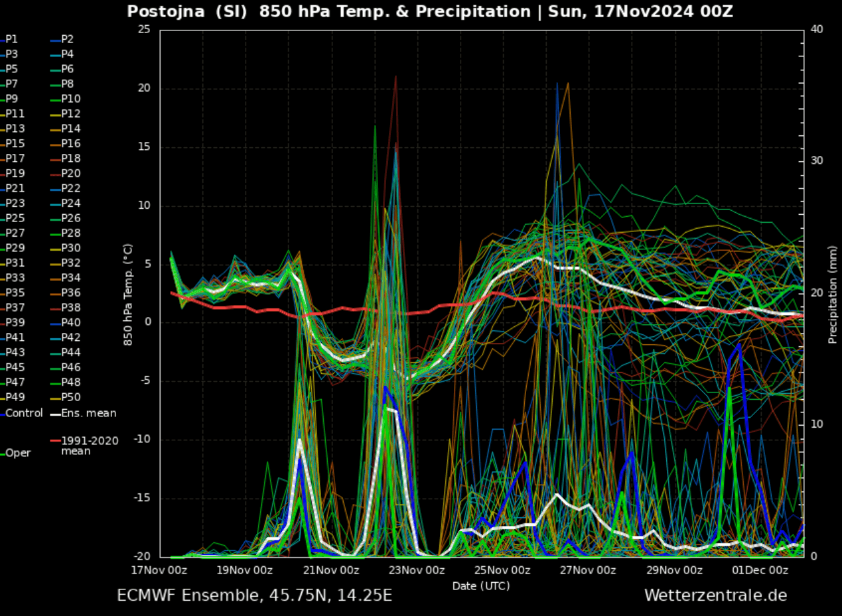Screen dimensions: 842x616
Task: Click the Date (UTC) axis title
Action: tap(481, 586)
